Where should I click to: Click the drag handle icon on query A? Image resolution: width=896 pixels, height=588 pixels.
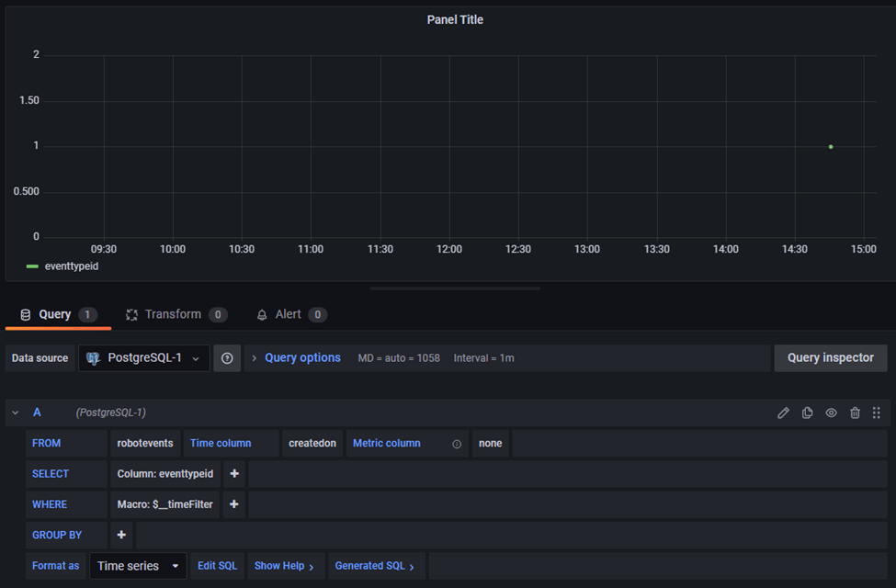point(877,413)
